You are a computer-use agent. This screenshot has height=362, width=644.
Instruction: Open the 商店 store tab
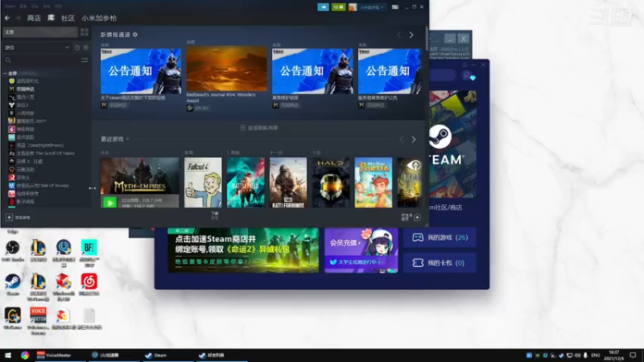click(34, 18)
